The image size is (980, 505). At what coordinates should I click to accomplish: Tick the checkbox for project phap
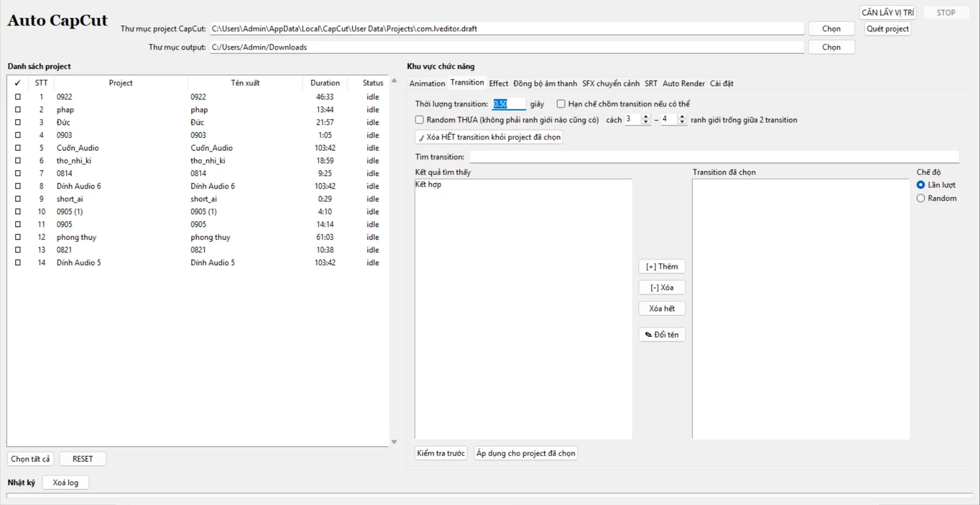tap(18, 110)
